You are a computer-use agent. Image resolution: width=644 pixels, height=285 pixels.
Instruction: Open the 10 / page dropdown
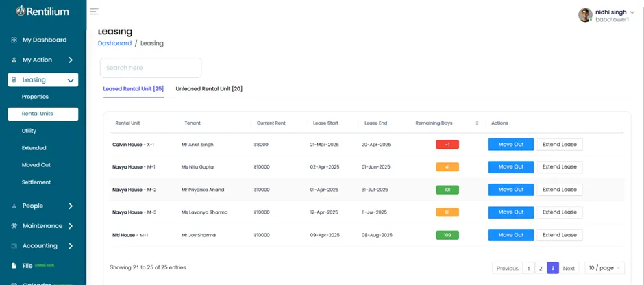[x=604, y=268]
